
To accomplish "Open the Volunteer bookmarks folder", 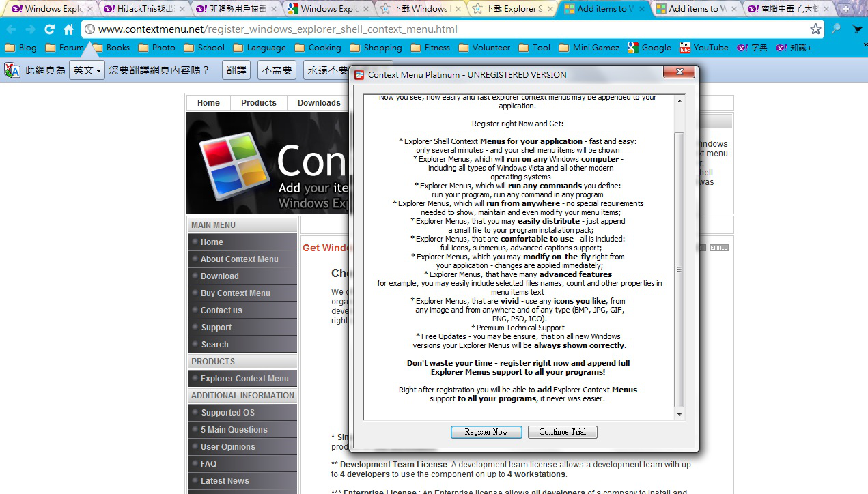I will coord(484,48).
